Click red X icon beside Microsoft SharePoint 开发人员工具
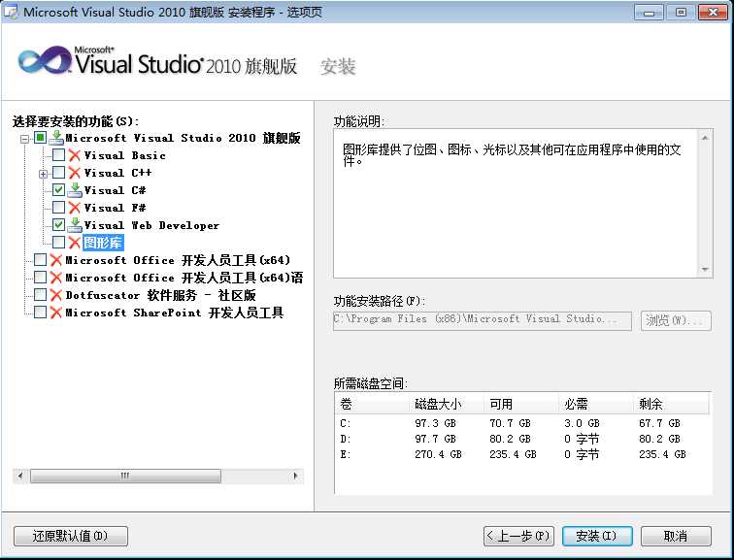 tap(55, 313)
